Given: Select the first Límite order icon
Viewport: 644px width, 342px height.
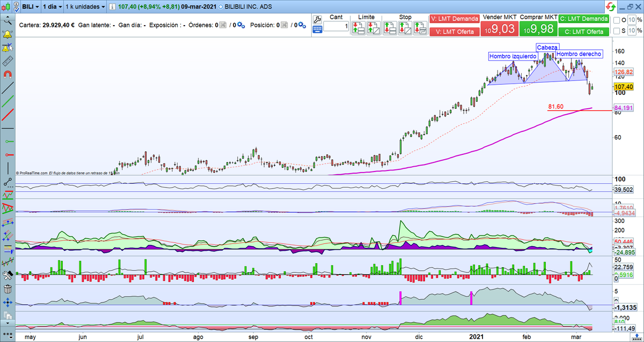Looking at the screenshot, I should [x=358, y=29].
